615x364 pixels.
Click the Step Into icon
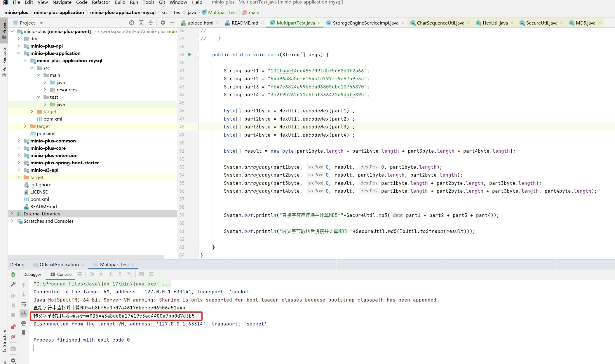click(101, 274)
